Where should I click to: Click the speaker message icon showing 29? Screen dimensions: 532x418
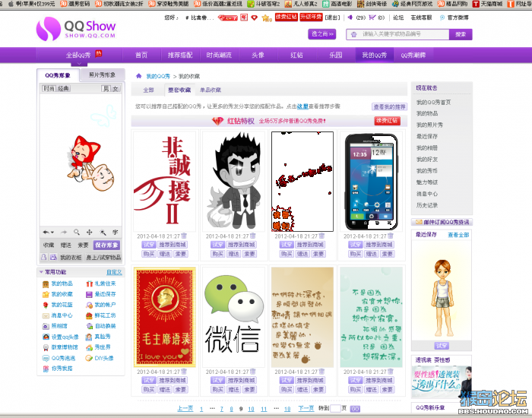click(x=350, y=17)
